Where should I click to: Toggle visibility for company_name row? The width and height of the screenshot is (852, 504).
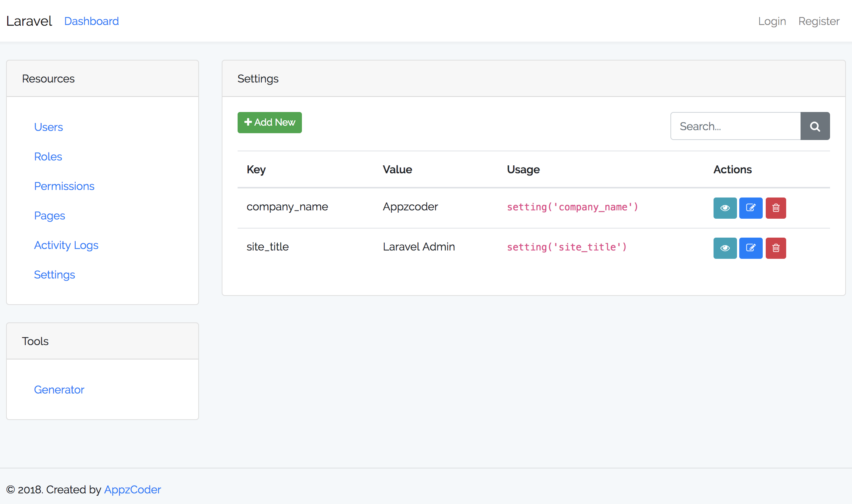[x=725, y=208]
